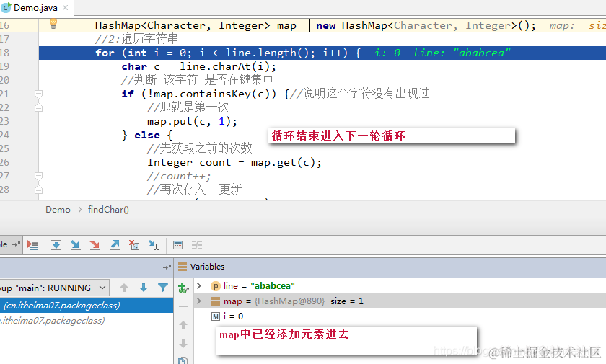
Task: Click the findChar() breadcrumb item
Action: coord(108,210)
